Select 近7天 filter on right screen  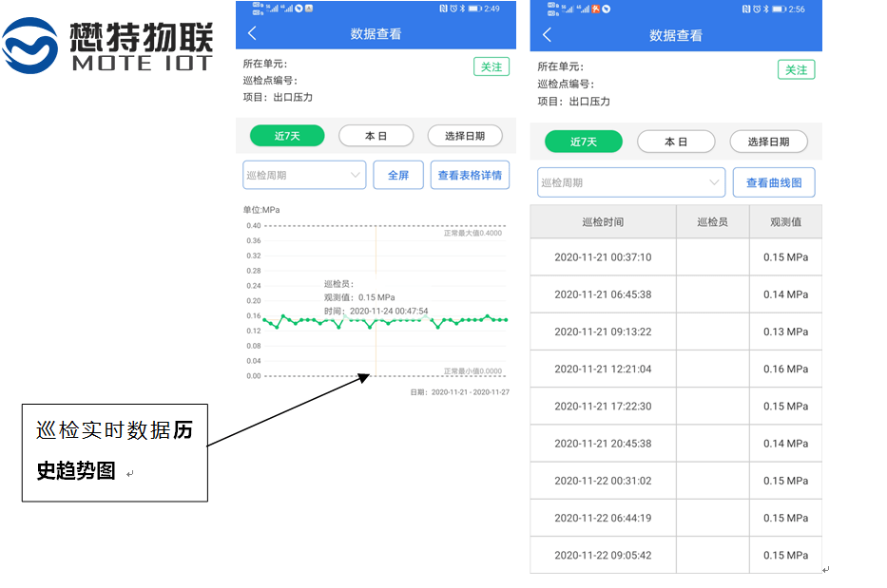tap(583, 142)
